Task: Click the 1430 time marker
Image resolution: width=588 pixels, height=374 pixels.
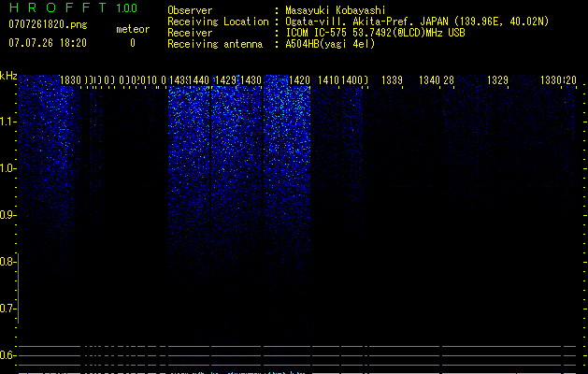Action: [251, 80]
